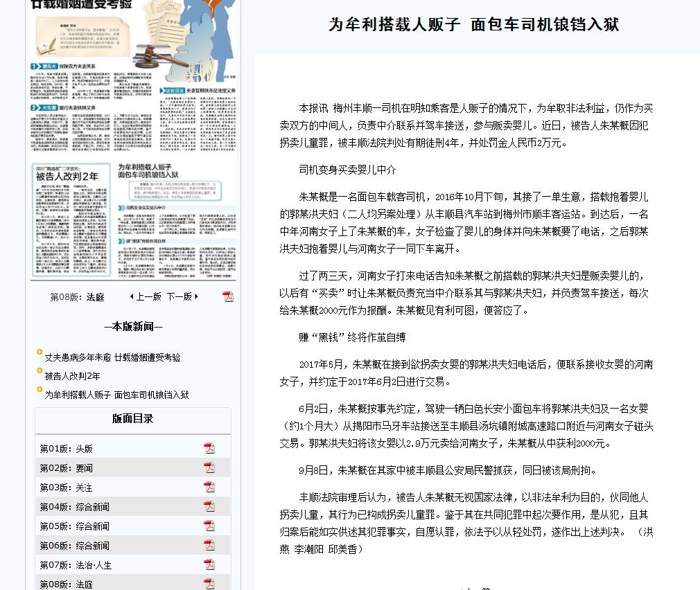
Task: Click the 本版新闻 heading
Action: (x=133, y=326)
